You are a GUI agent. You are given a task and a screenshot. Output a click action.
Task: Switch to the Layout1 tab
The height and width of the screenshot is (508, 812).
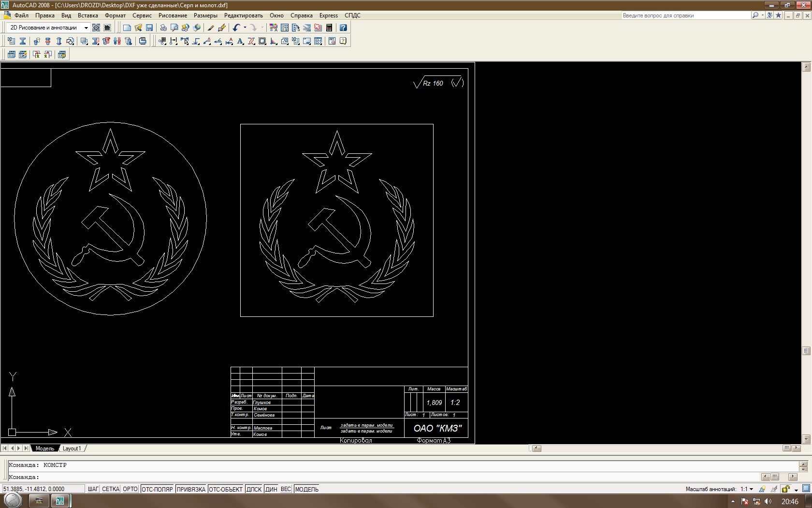(72, 448)
